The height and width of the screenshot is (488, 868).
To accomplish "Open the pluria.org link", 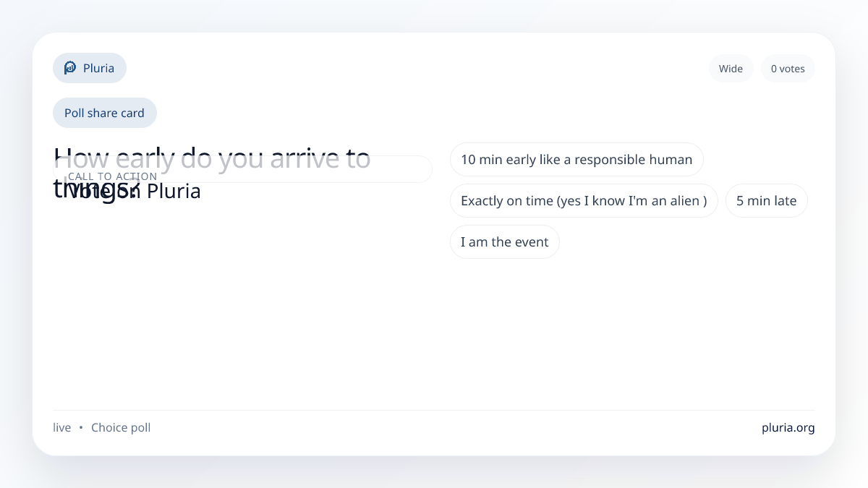I will click(x=788, y=427).
